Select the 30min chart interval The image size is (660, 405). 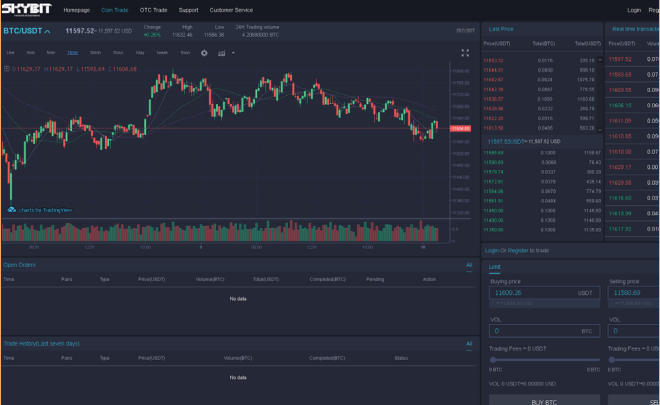95,53
